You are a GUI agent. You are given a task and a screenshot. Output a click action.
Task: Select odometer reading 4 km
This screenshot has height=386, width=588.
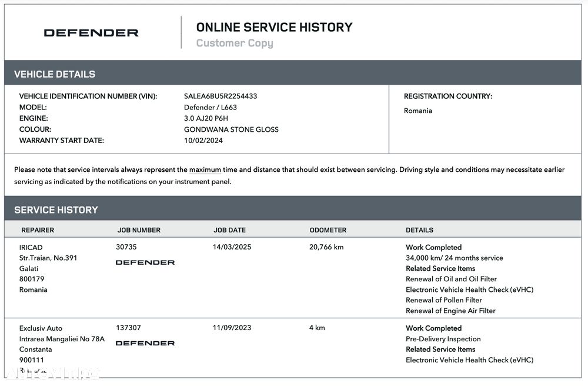coord(318,328)
